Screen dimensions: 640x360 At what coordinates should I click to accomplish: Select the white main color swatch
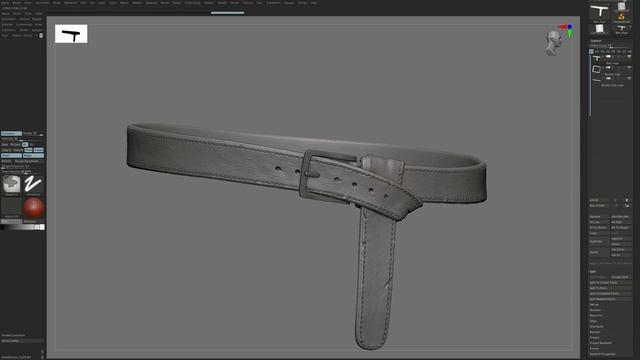42,227
